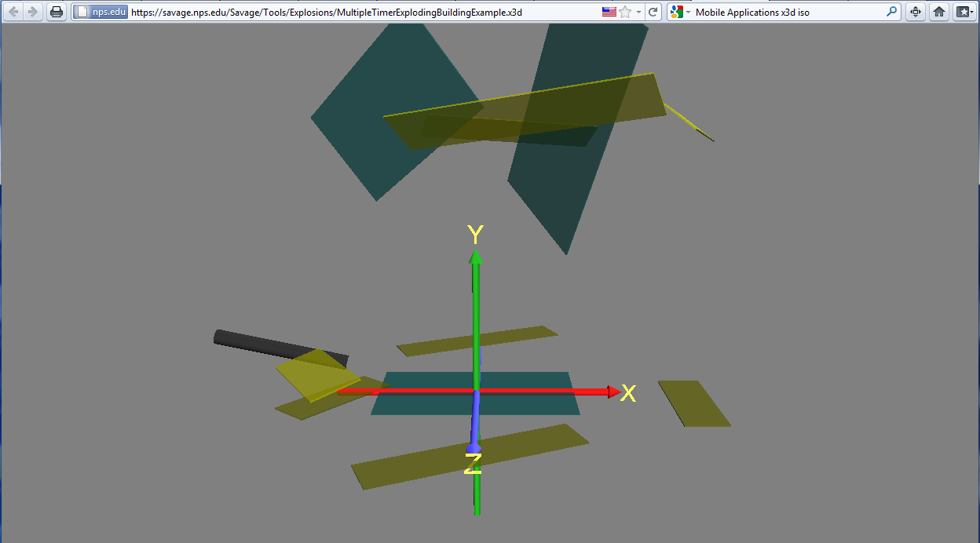Go back to the previous page

tap(13, 12)
